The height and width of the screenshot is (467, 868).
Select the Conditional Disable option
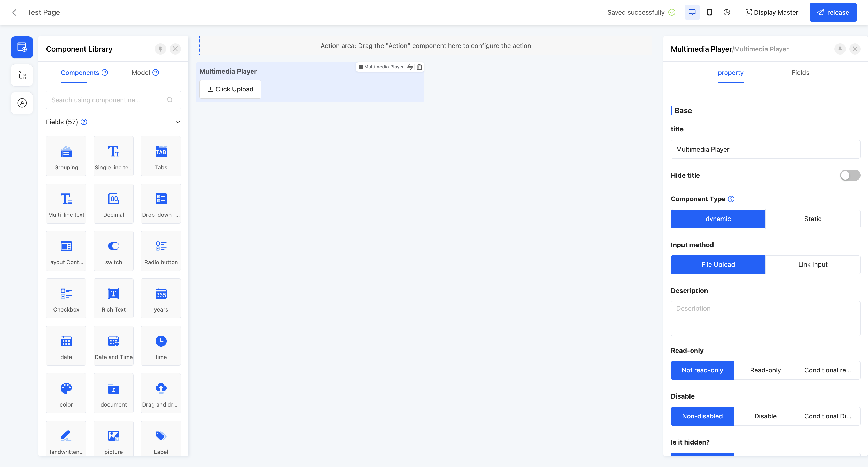coord(828,416)
